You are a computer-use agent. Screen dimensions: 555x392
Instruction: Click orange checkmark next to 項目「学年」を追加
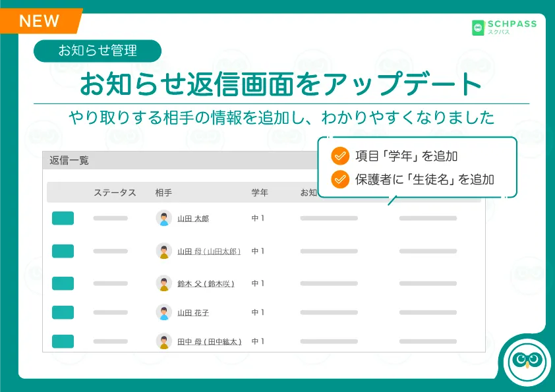click(340, 156)
